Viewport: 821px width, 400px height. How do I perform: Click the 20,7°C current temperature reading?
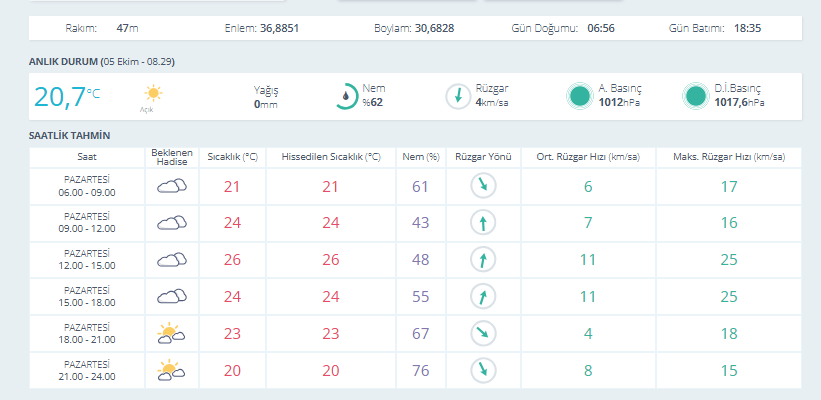click(x=67, y=97)
